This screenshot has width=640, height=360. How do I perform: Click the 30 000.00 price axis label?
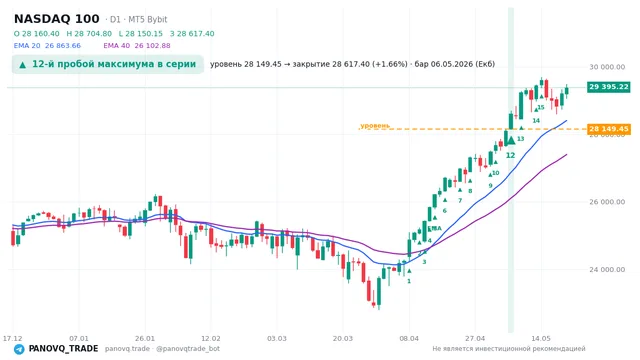pyautogui.click(x=607, y=67)
